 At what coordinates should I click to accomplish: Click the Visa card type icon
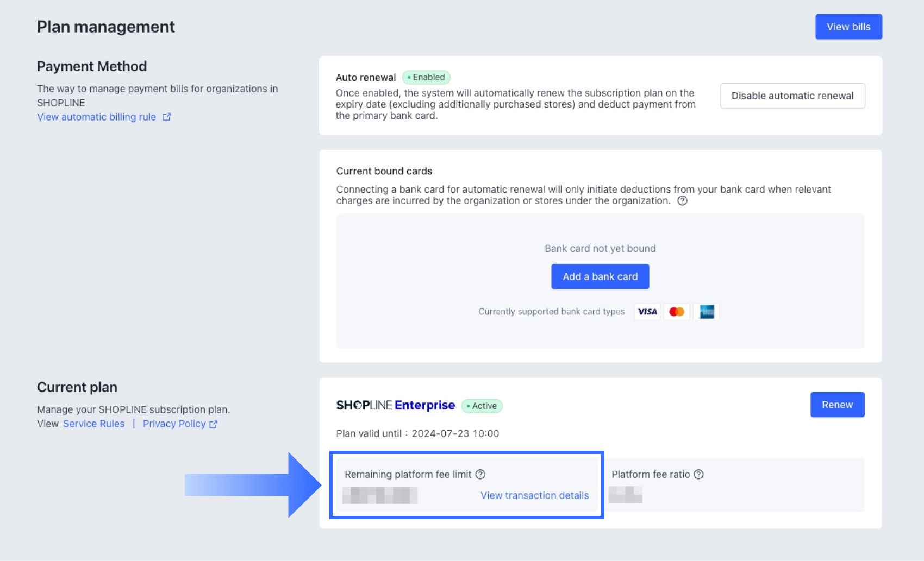(646, 311)
